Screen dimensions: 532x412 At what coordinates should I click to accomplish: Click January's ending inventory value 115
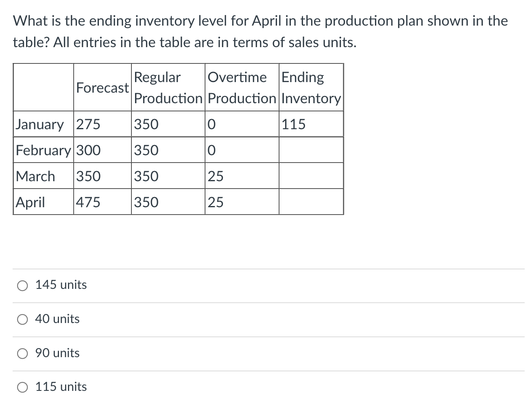click(293, 124)
